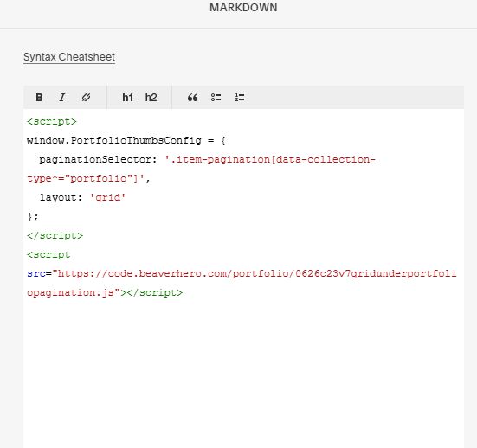The height and width of the screenshot is (448, 477).
Task: Insert a heading 1 with h1
Action: point(128,98)
